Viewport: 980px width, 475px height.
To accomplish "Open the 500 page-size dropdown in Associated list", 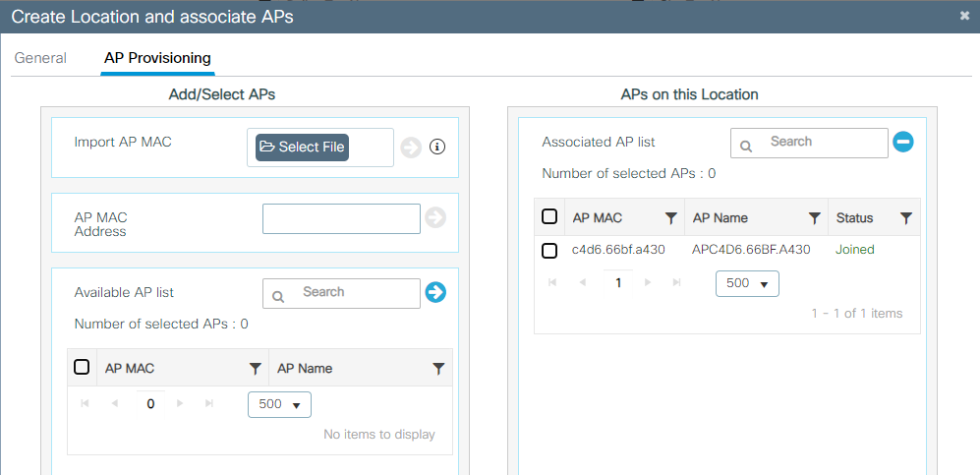I will 748,283.
